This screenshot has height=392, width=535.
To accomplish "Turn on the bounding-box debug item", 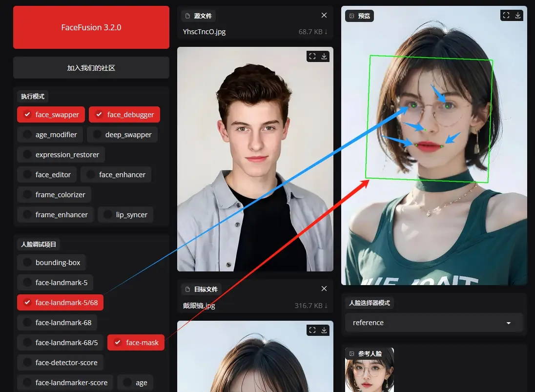I will [x=52, y=263].
